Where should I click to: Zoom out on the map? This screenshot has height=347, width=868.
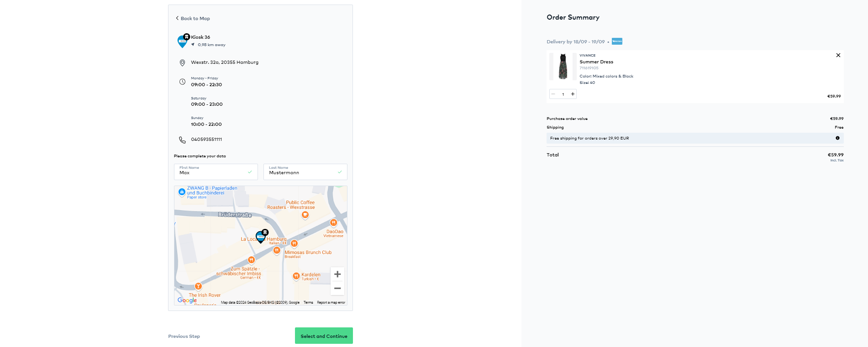337,289
